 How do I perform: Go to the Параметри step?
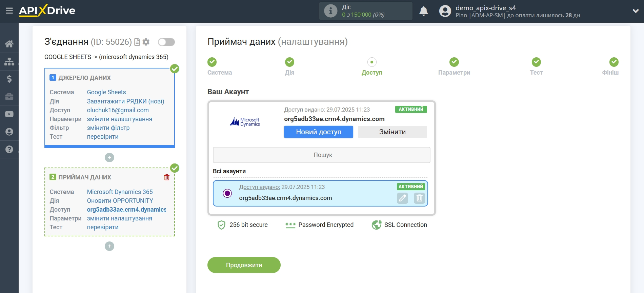click(x=454, y=62)
